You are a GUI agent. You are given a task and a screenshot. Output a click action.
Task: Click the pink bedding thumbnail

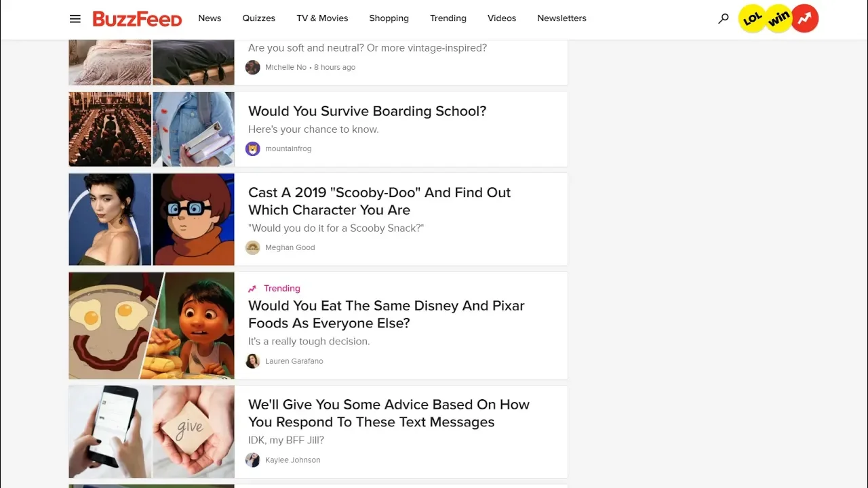click(x=110, y=62)
